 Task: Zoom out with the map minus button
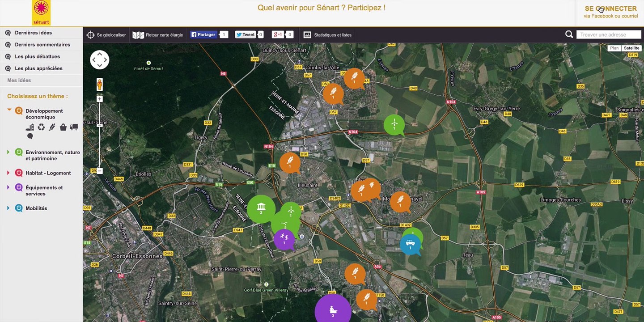pyautogui.click(x=100, y=171)
